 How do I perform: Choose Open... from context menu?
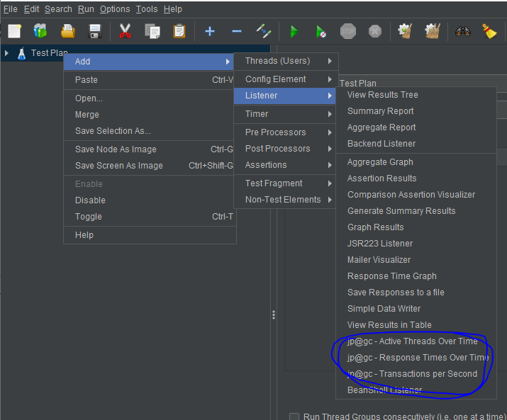(149, 98)
